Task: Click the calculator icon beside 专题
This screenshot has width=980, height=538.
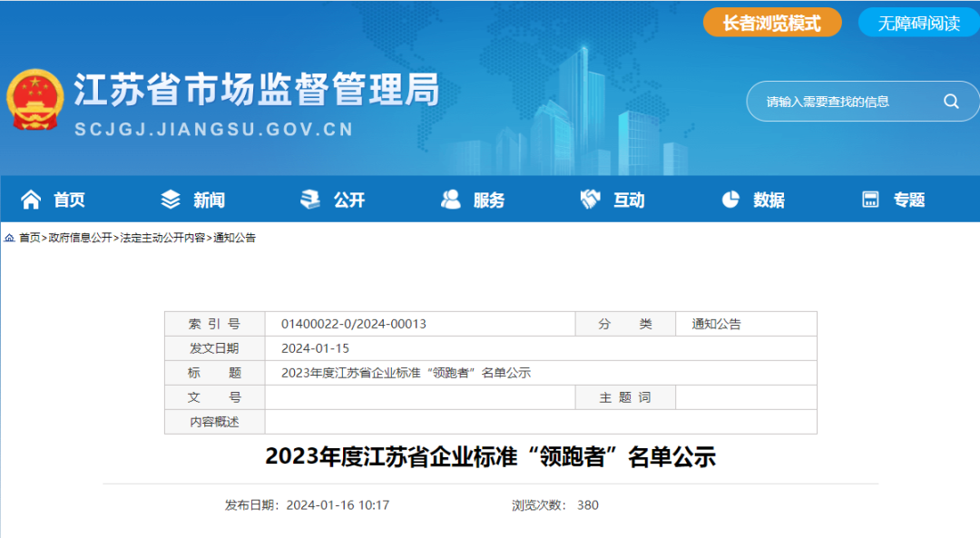Action: point(872,200)
